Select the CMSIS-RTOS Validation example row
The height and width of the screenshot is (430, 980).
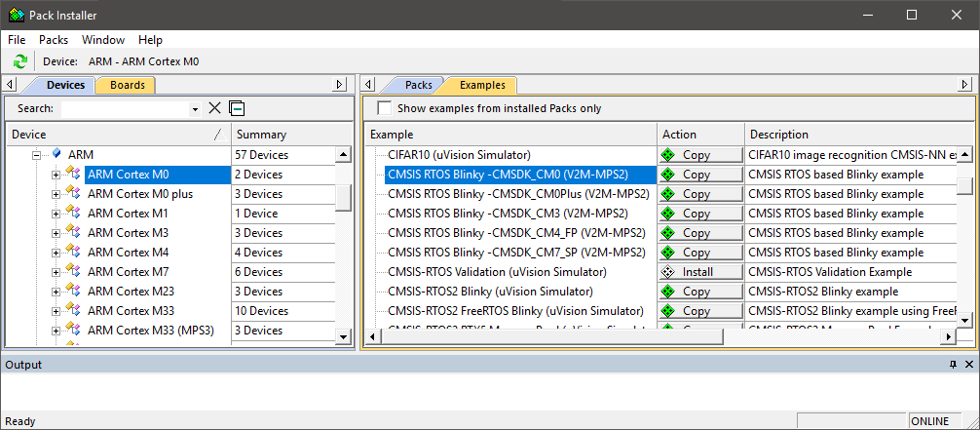tap(497, 272)
